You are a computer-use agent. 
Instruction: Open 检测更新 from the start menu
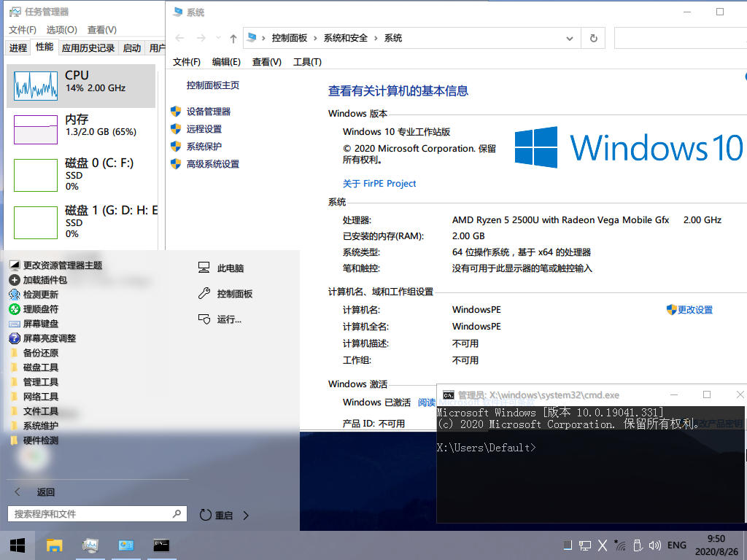pyautogui.click(x=40, y=295)
